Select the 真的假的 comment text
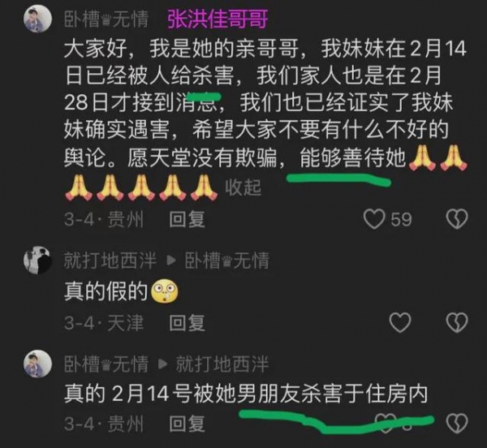 click(x=106, y=291)
